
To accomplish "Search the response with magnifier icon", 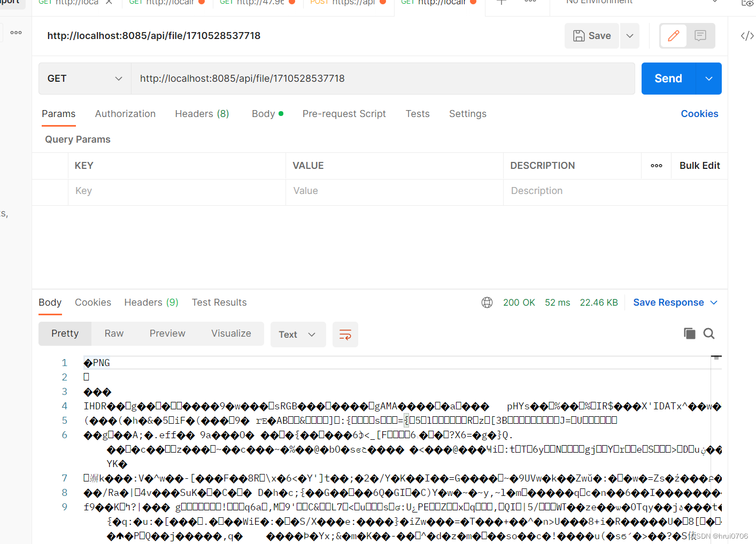I will click(709, 333).
